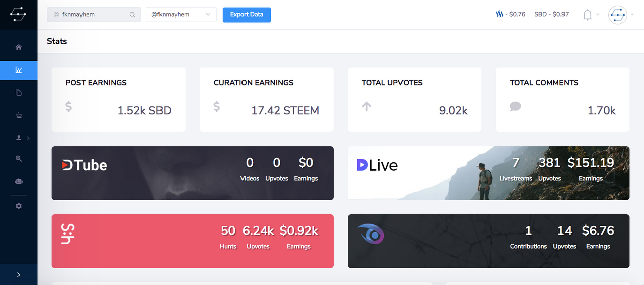This screenshot has width=644, height=285.
Task: Open the notifications bell
Action: tap(587, 15)
